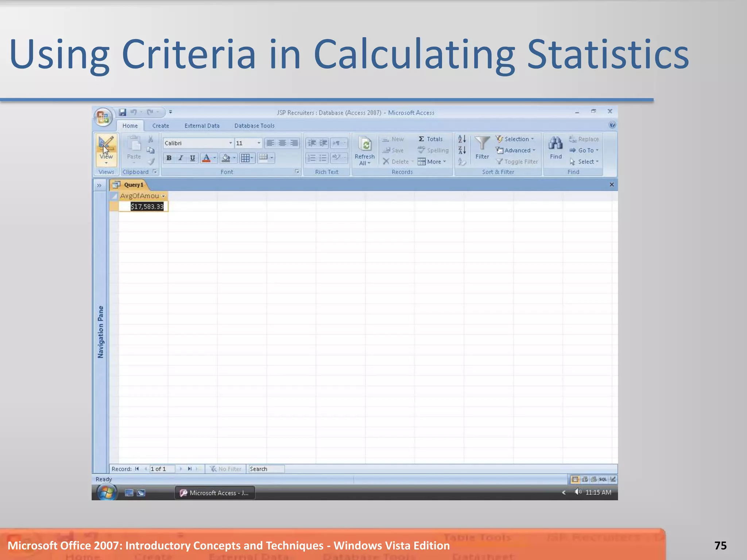Viewport: 747px width, 560px height.
Task: Click the $17,583.33 cell
Action: [143, 207]
